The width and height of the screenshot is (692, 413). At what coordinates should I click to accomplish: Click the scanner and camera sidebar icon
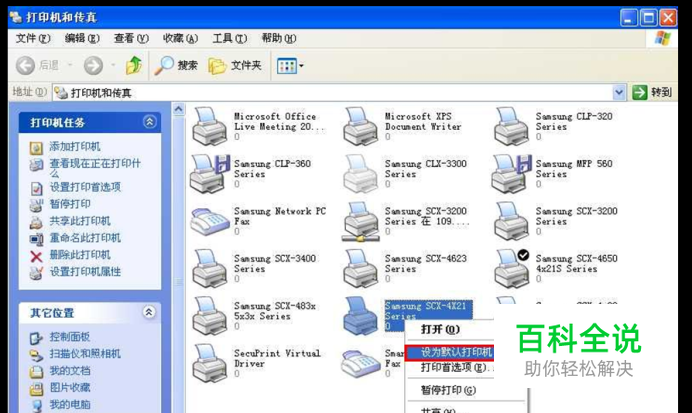pos(36,355)
